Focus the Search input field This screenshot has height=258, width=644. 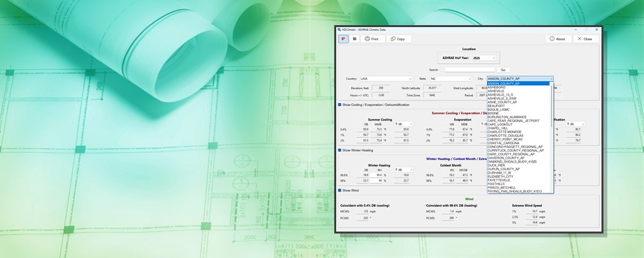(469, 70)
